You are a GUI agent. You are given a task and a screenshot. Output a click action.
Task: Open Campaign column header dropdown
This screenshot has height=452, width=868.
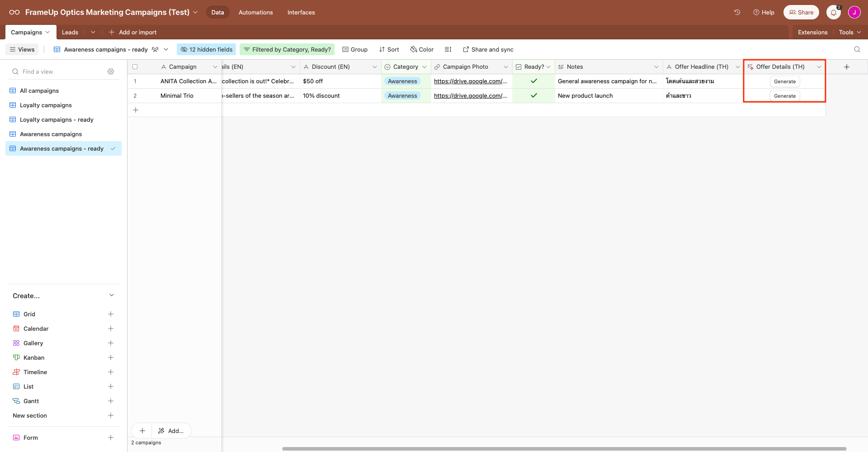click(215, 67)
